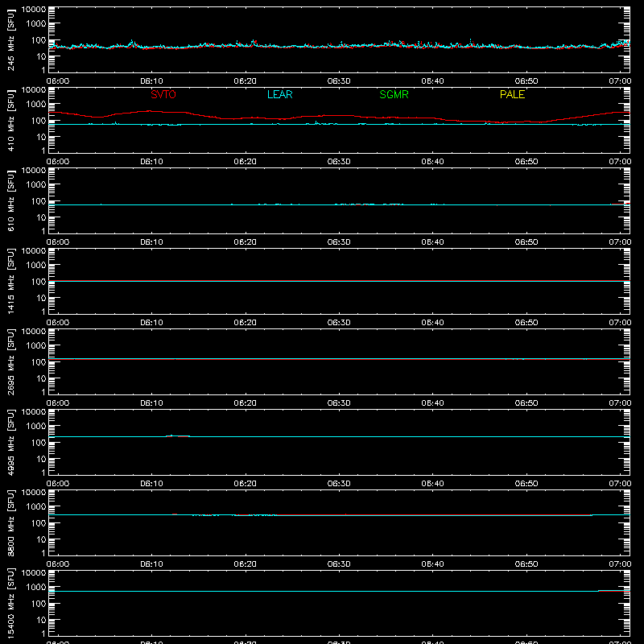
Task: Click the 06:20 time label under 410 MHz plot
Action: [246, 162]
